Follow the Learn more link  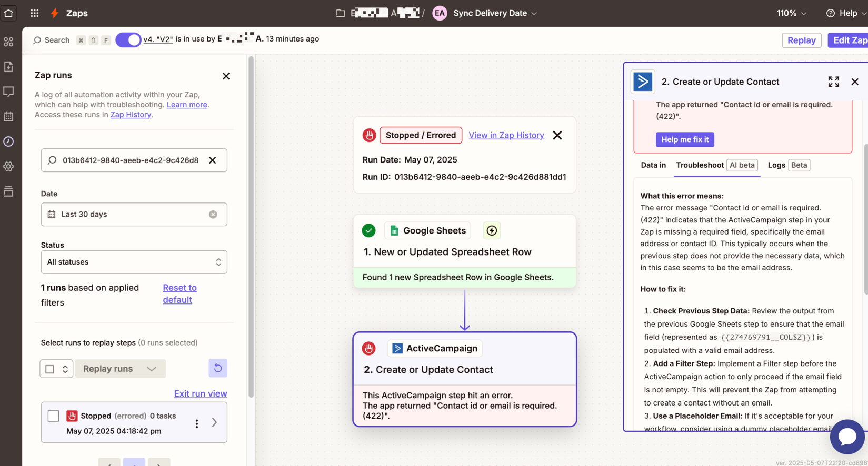[187, 105]
